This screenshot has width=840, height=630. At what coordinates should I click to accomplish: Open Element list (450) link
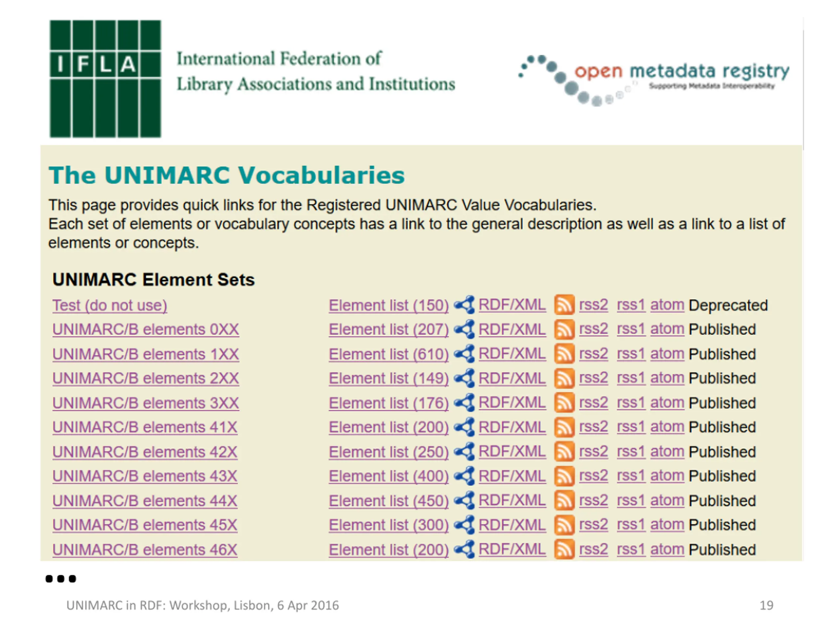point(389,501)
